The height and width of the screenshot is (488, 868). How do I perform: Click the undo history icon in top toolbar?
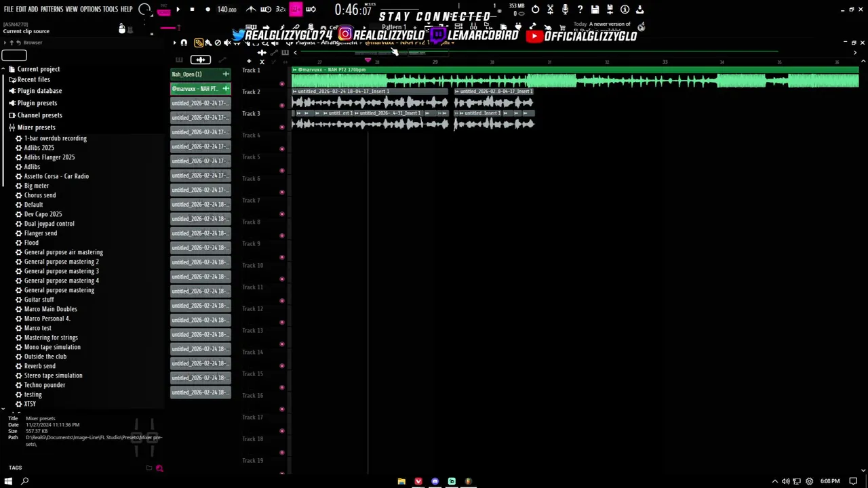(x=535, y=9)
